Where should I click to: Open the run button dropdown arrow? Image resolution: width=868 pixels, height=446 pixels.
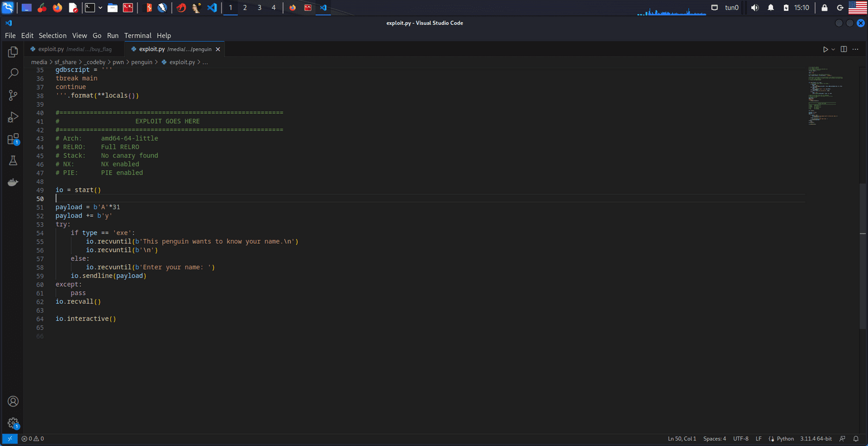[833, 49]
